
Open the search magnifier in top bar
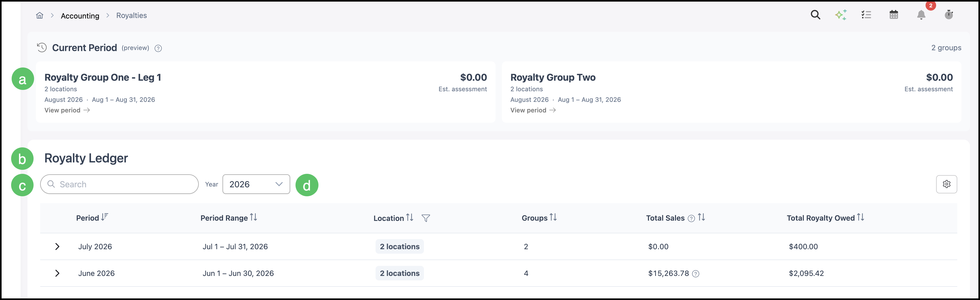click(815, 15)
